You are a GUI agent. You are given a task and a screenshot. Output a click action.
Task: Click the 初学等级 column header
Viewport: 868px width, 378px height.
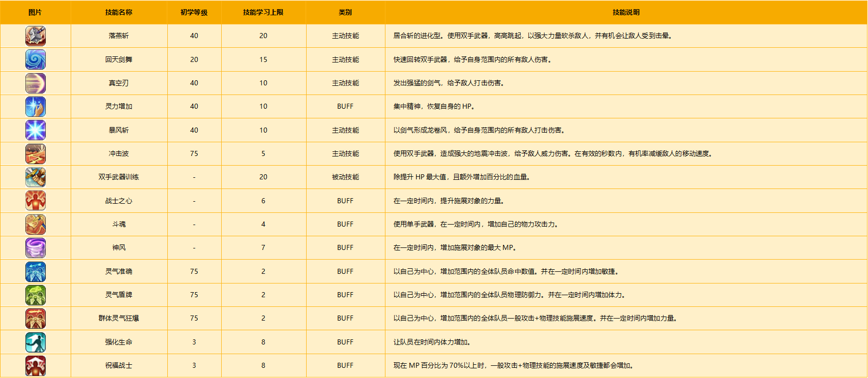194,12
